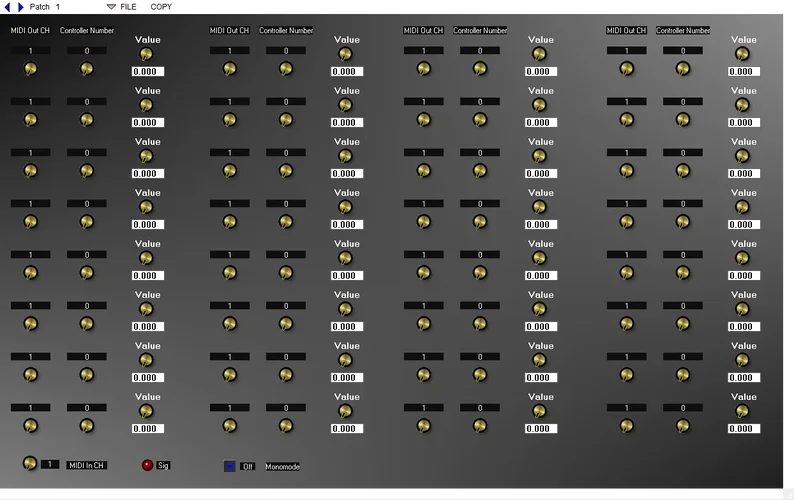Turn third bank row 1 Value knob

tap(539, 54)
